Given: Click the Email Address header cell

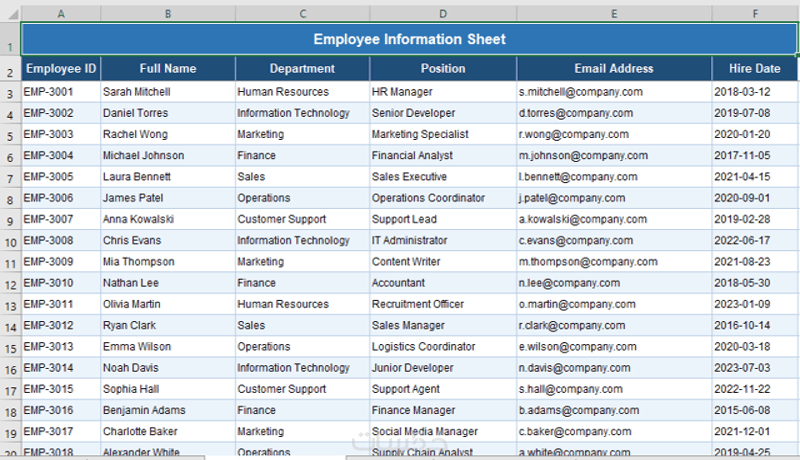Looking at the screenshot, I should (x=614, y=68).
